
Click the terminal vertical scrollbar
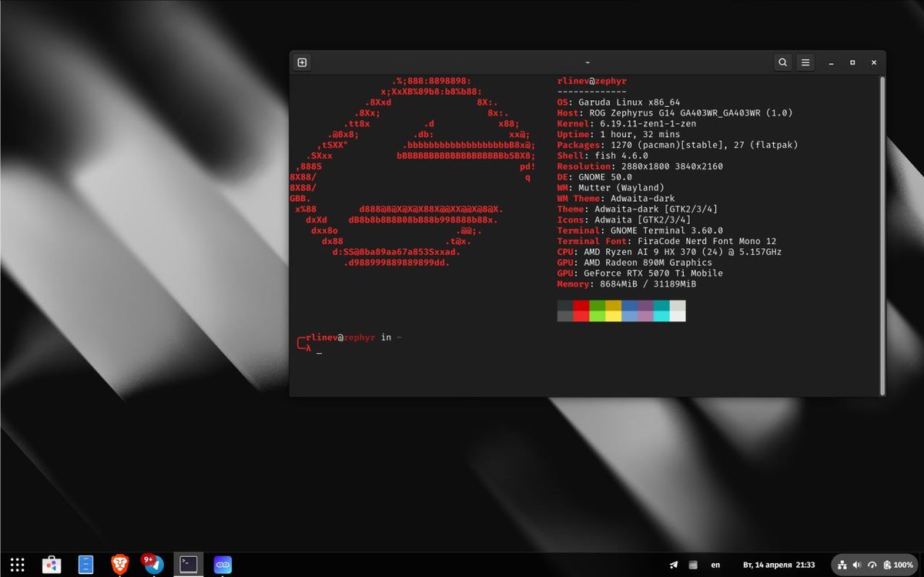click(882, 234)
